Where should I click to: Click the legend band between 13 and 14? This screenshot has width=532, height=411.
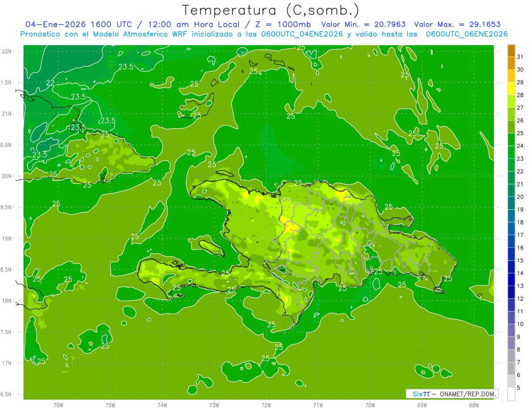point(511,280)
